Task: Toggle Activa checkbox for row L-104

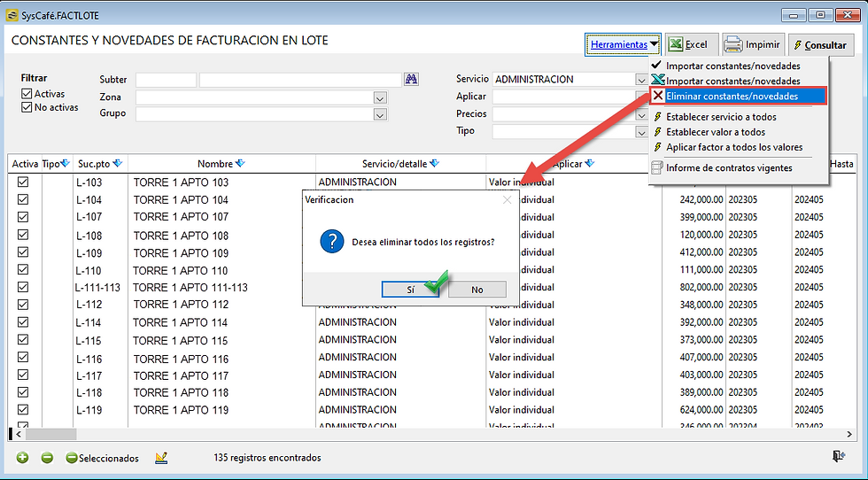Action: coord(23,199)
